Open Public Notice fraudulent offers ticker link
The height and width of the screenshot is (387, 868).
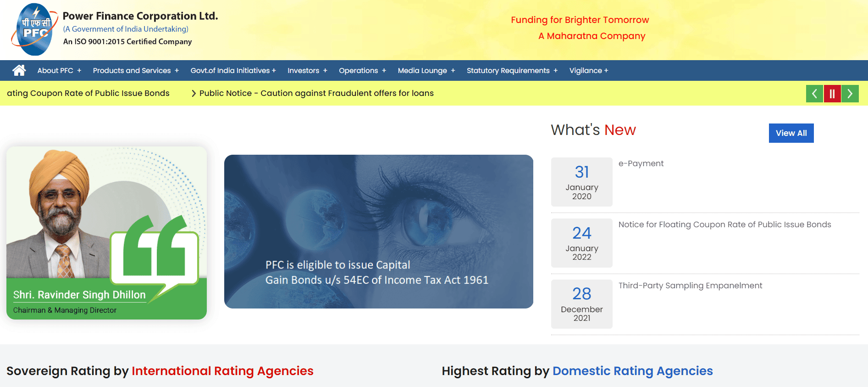[x=316, y=93]
